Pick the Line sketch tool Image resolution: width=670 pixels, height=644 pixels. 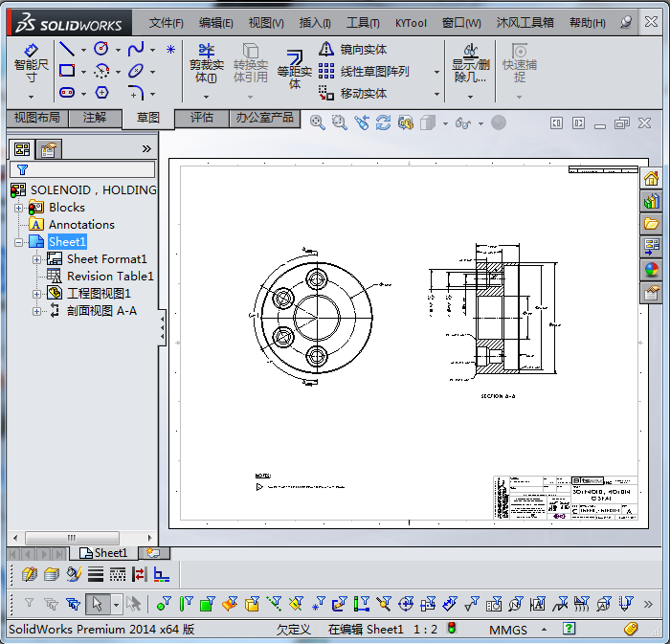click(67, 49)
